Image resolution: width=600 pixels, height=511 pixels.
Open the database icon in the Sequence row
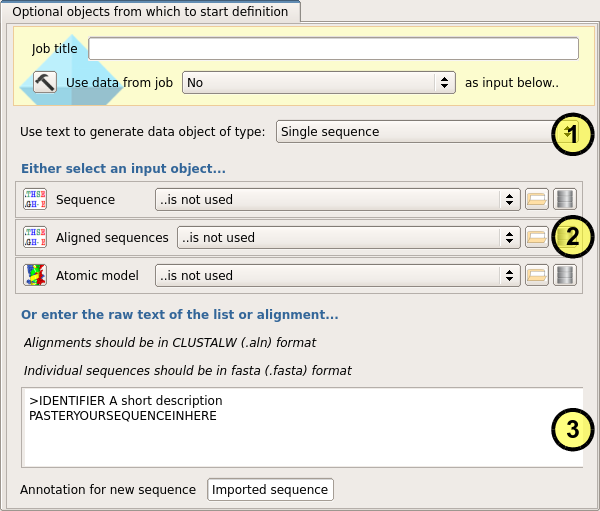point(565,199)
